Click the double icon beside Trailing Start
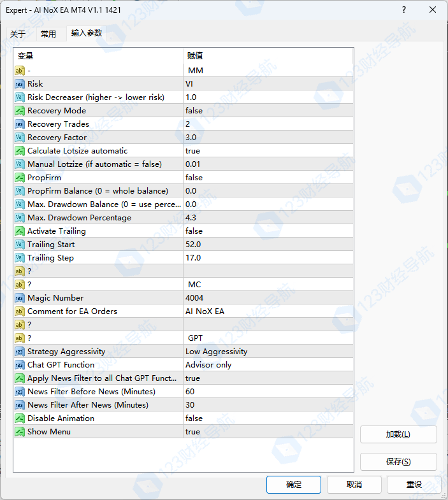 click(x=20, y=245)
